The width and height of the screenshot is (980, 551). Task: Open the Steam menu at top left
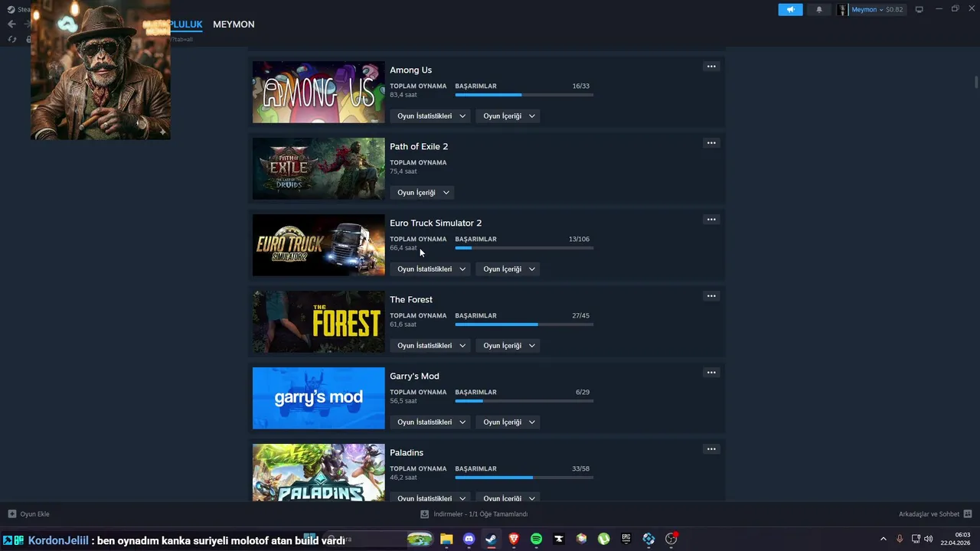pos(18,10)
